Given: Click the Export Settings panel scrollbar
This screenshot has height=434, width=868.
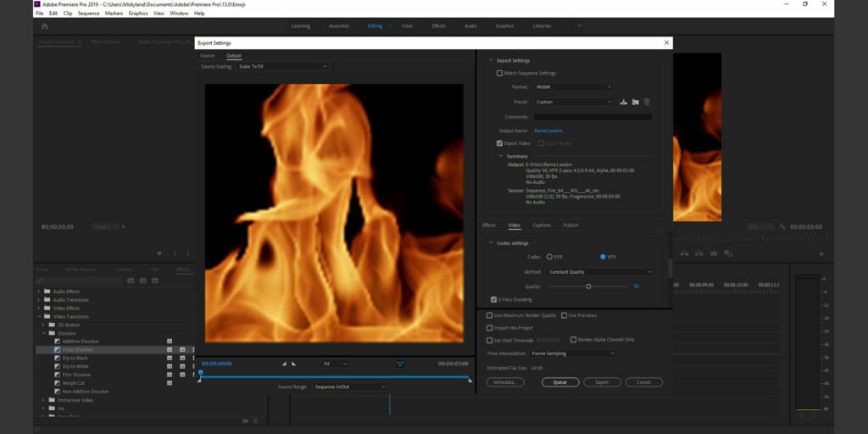Looking at the screenshot, I should (x=670, y=269).
